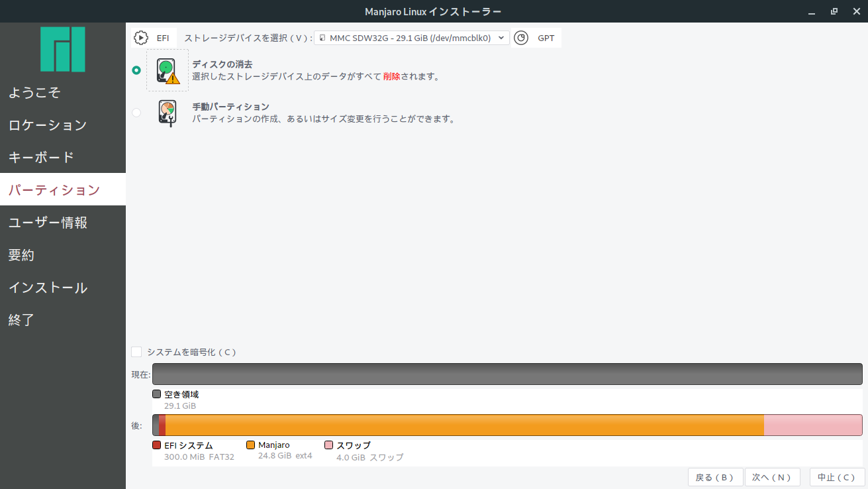Click the 戻る(B) back button
This screenshot has width=868, height=489.
(x=715, y=477)
